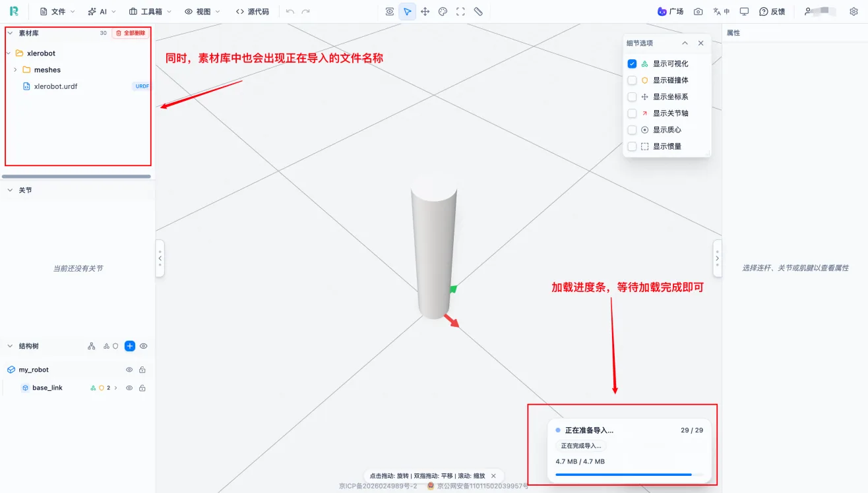Enable 显示碰撞体 checkbox

click(632, 80)
